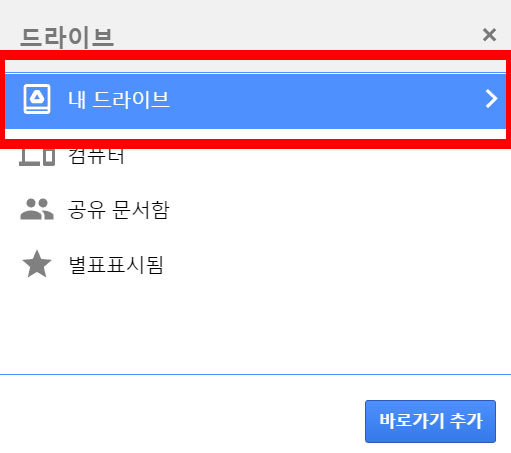Choose the 별표표시됨 starred label
This screenshot has width=511, height=453.
(x=116, y=265)
